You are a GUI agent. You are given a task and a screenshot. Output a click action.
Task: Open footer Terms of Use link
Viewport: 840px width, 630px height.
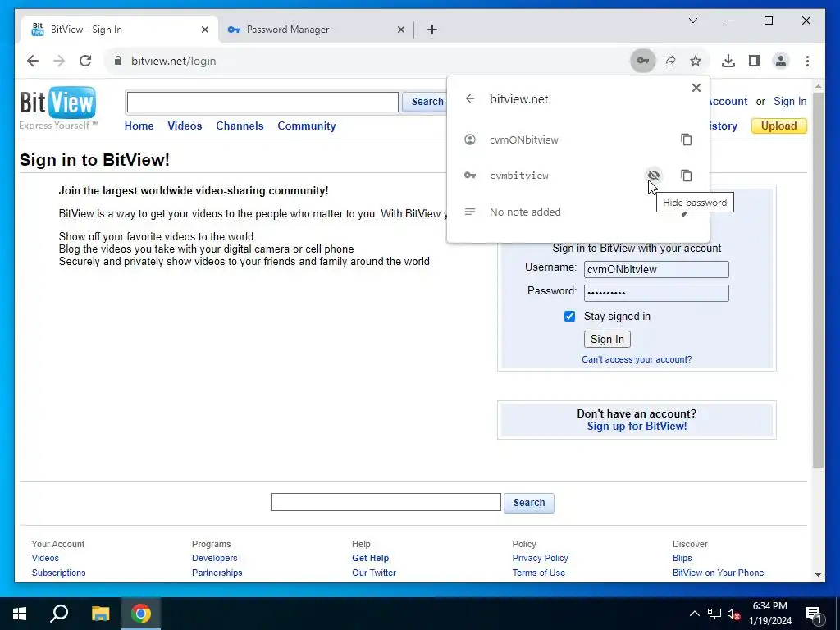click(x=538, y=573)
